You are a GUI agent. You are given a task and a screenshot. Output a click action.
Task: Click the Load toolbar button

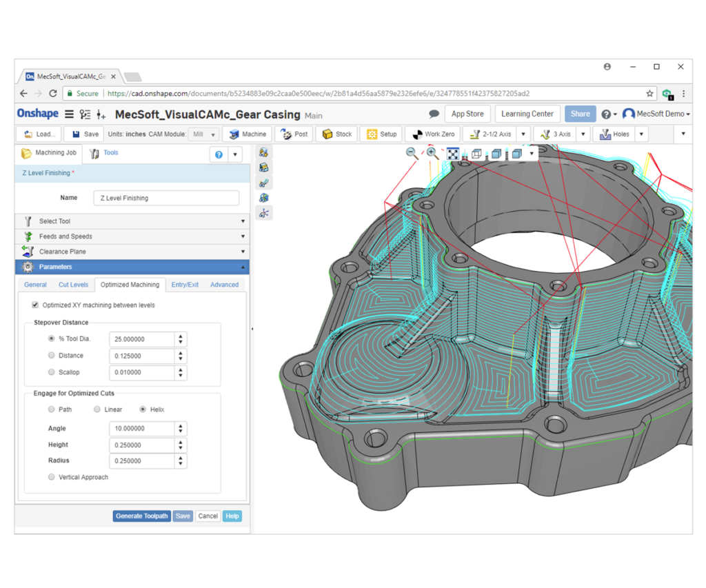click(39, 134)
